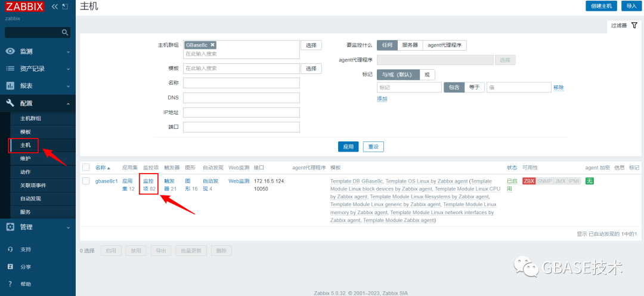644x296 pixels.
Task: Click red ZBX availability badge
Action: (x=529, y=181)
